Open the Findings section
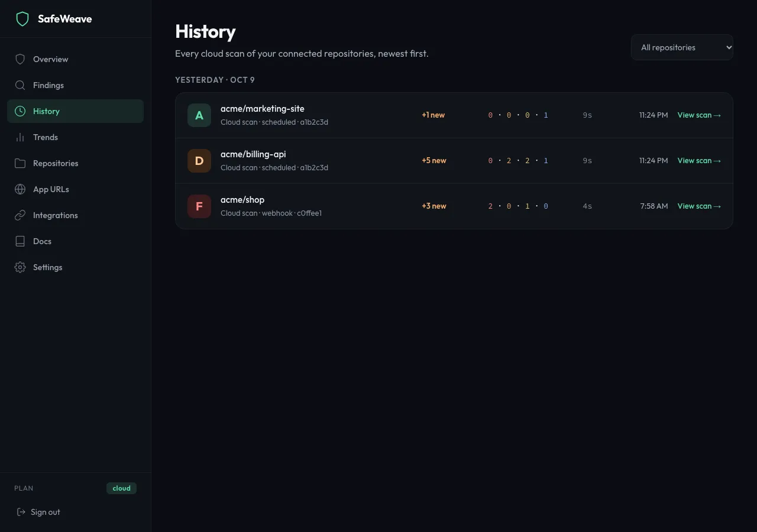The width and height of the screenshot is (757, 532). [x=75, y=85]
